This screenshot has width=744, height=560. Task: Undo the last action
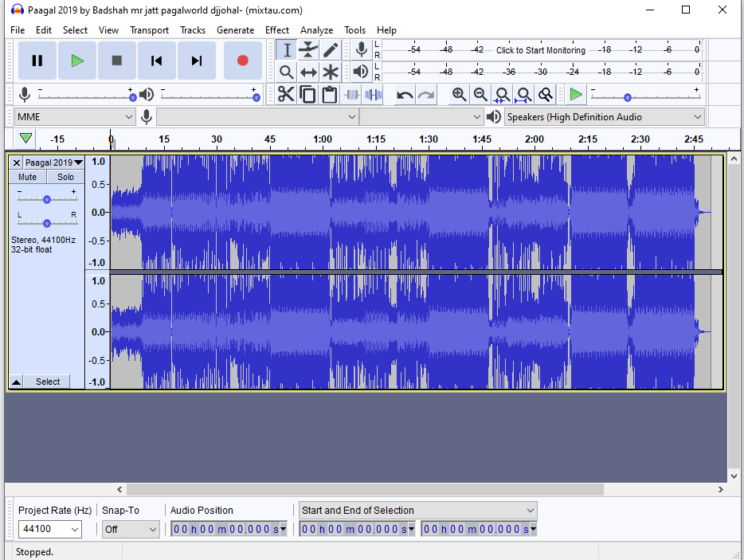pos(405,95)
